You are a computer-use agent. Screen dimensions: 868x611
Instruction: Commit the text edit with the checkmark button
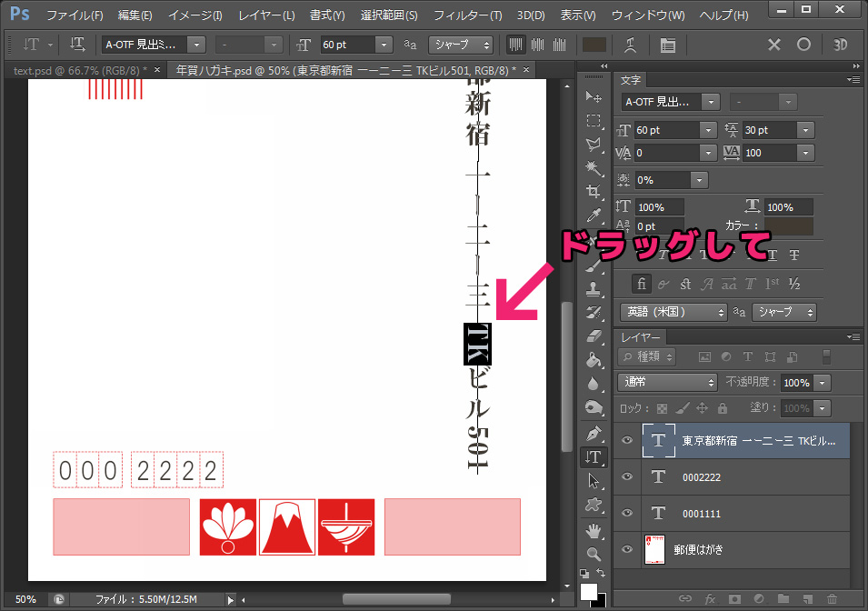tap(803, 45)
